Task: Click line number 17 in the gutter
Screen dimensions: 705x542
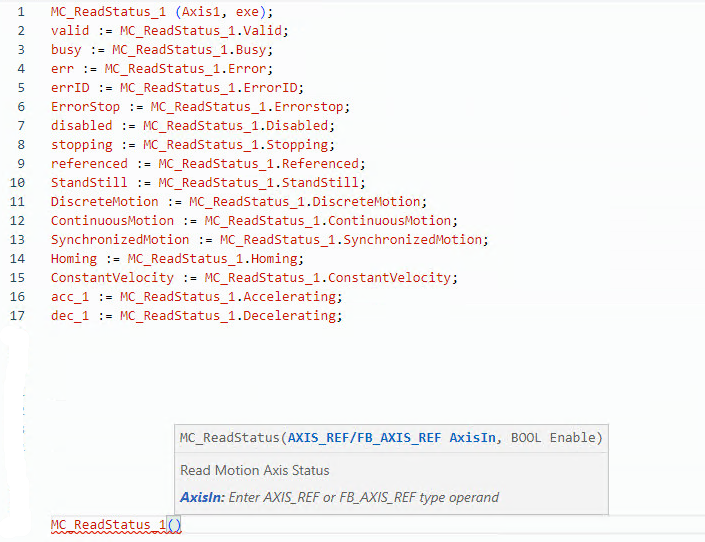Action: click(17, 316)
